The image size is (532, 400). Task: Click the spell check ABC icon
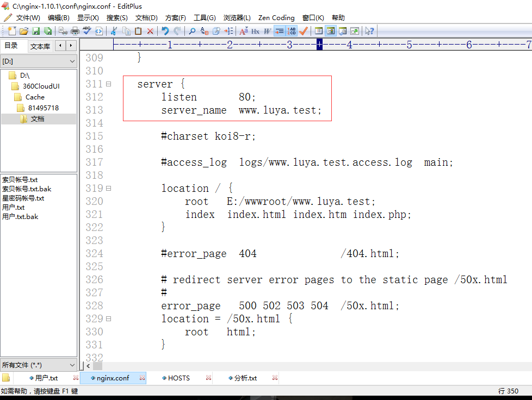(x=87, y=31)
